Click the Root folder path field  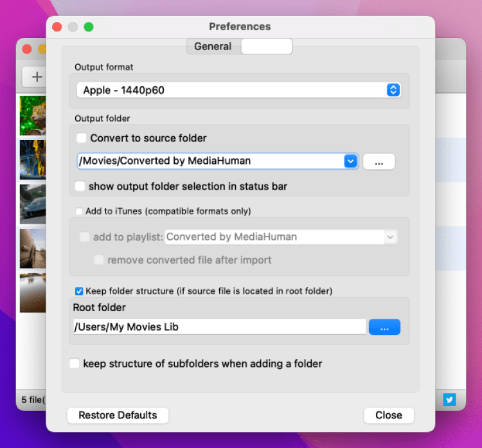220,327
